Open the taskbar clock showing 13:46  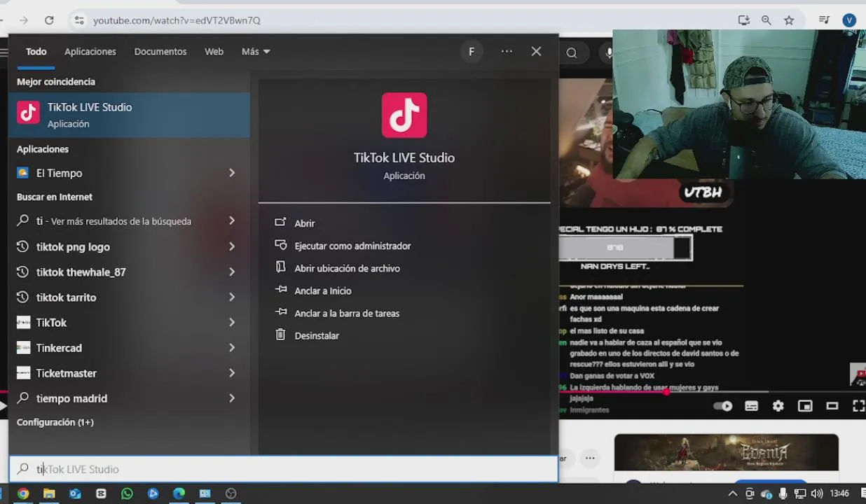point(839,493)
